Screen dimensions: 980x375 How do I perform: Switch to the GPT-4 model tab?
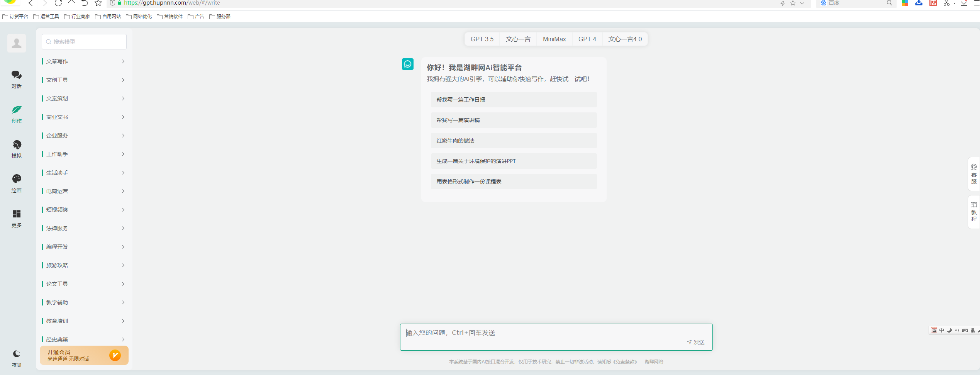(587, 39)
